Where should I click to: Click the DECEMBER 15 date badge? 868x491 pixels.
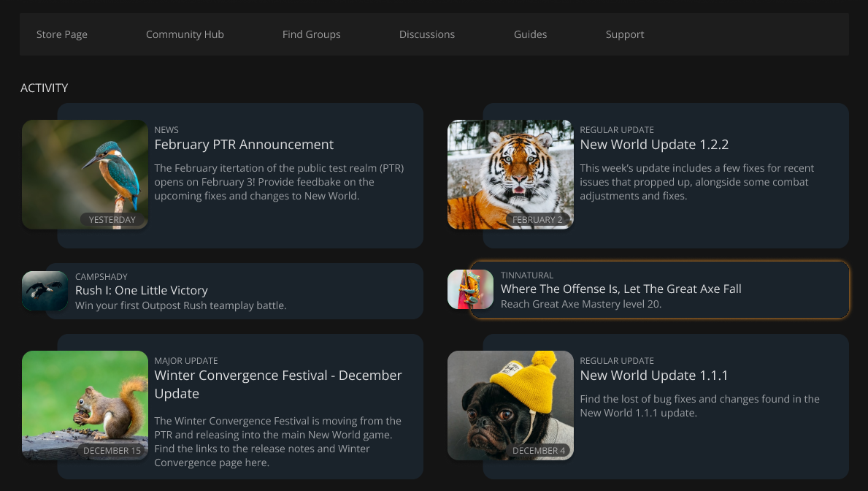112,451
